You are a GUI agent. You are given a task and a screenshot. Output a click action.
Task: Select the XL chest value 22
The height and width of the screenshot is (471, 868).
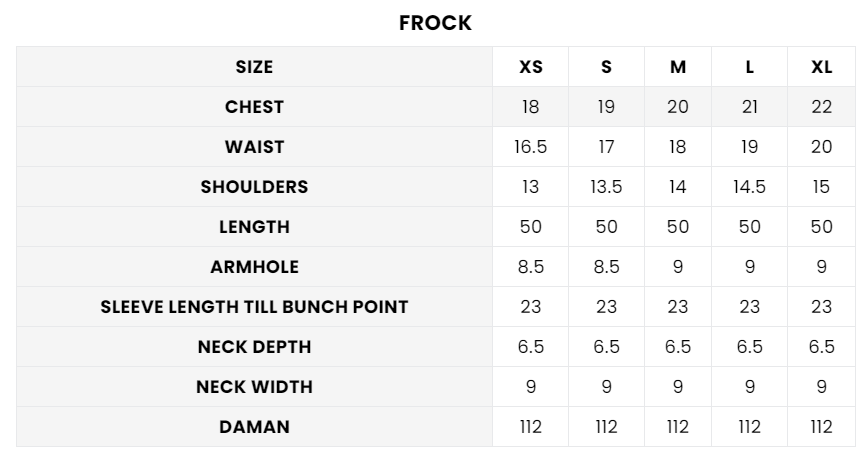(x=822, y=107)
